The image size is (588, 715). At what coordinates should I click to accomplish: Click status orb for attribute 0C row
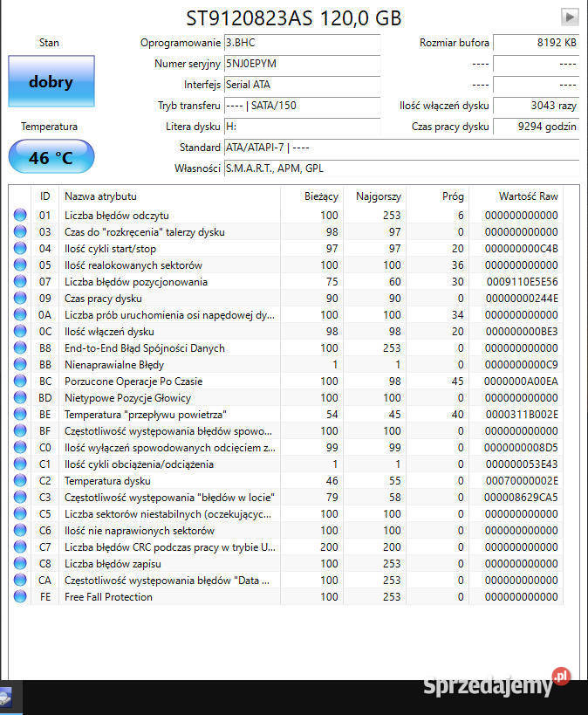tap(20, 331)
